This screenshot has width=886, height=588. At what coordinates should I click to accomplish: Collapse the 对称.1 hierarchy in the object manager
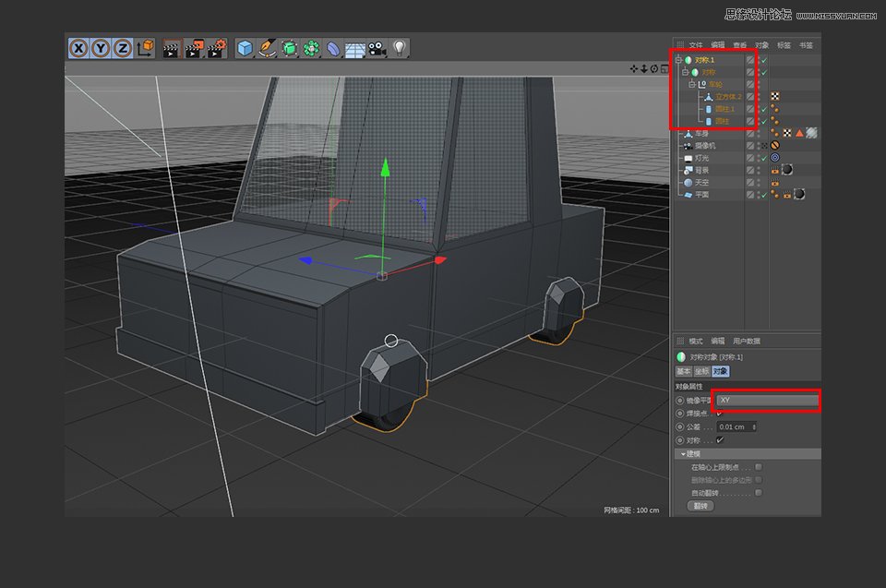(678, 60)
